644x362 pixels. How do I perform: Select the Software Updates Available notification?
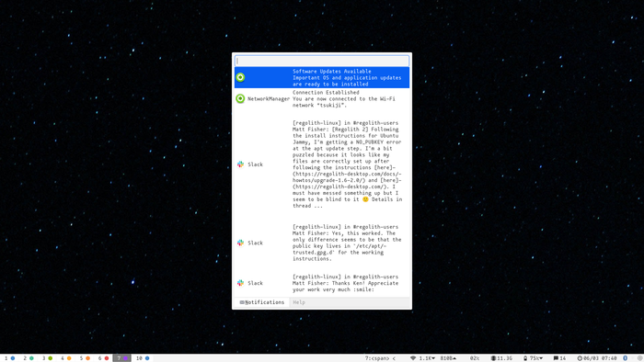coord(322,77)
